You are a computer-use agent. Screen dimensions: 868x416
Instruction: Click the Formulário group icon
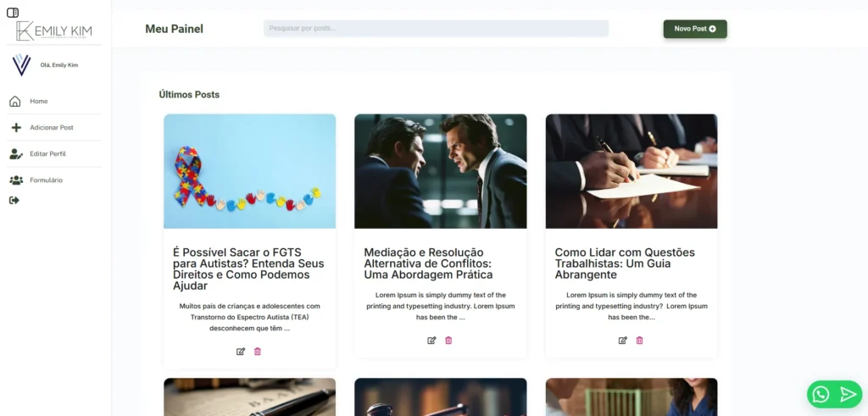(16, 180)
